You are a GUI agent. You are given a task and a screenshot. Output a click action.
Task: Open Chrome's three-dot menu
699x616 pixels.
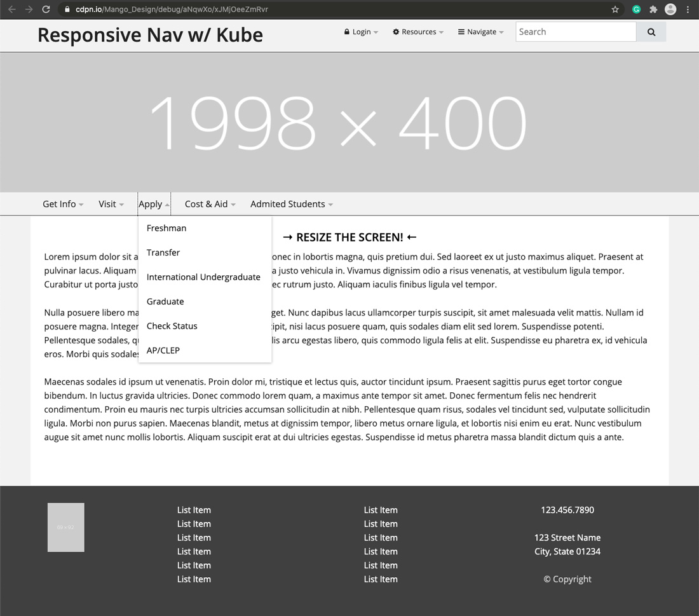688,10
